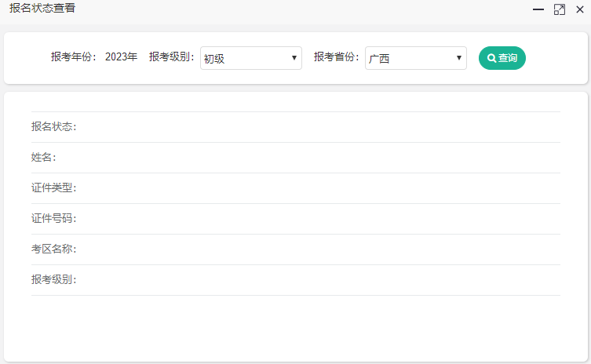Click the 证件类型: row label
The width and height of the screenshot is (591, 364).
(54, 187)
